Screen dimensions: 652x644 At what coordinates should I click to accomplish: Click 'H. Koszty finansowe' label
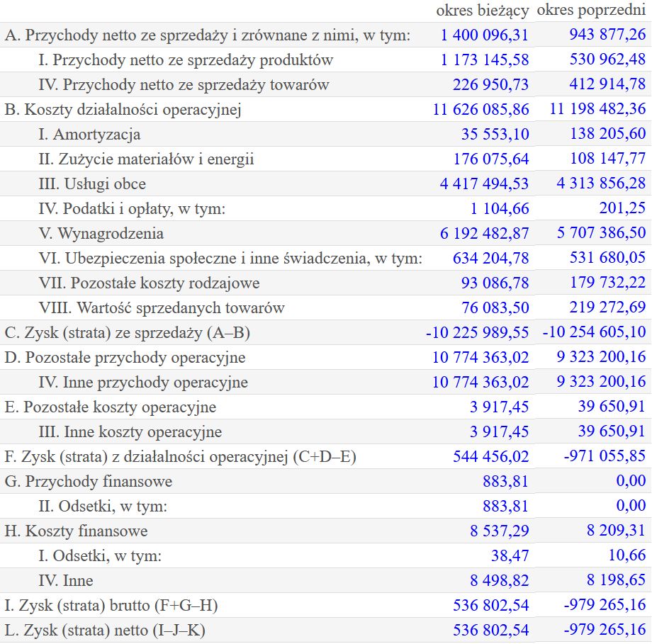(x=76, y=531)
